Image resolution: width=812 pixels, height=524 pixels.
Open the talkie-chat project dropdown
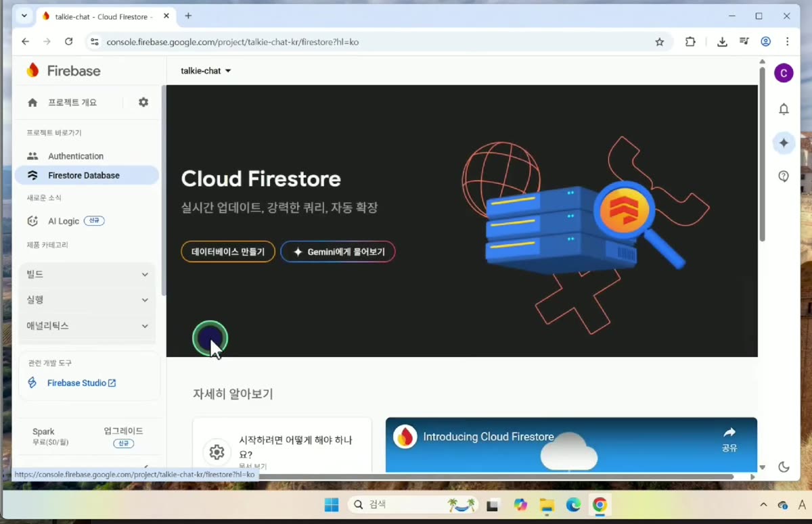click(206, 71)
